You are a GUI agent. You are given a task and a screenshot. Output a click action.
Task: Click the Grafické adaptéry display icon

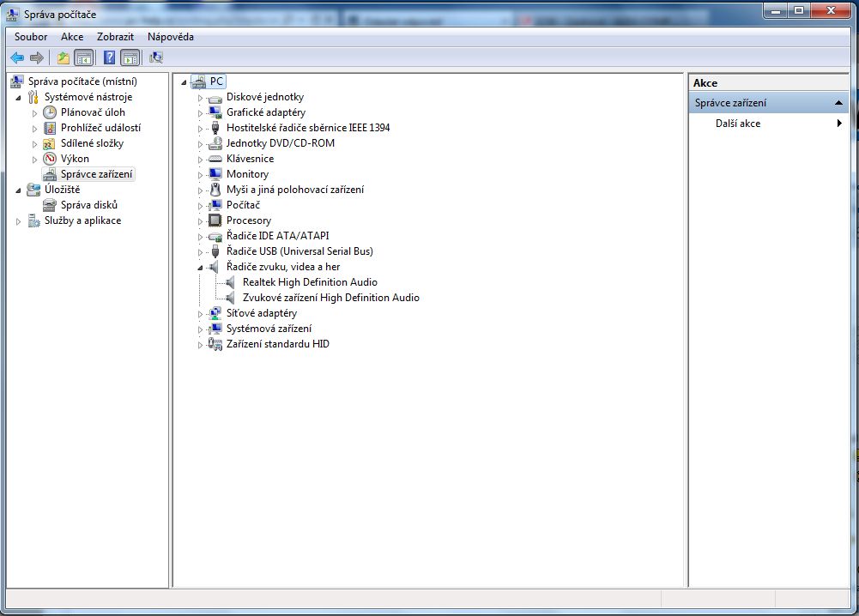click(215, 112)
